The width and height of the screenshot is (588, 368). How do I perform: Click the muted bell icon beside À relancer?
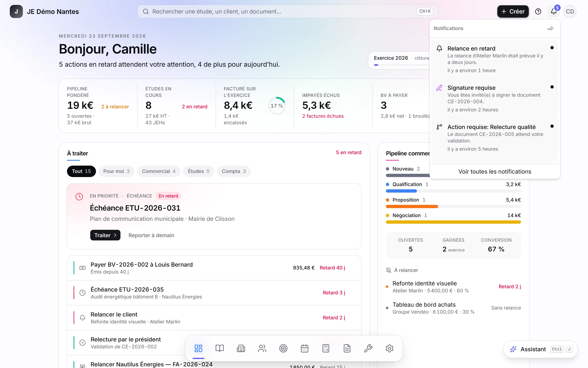coord(389,270)
